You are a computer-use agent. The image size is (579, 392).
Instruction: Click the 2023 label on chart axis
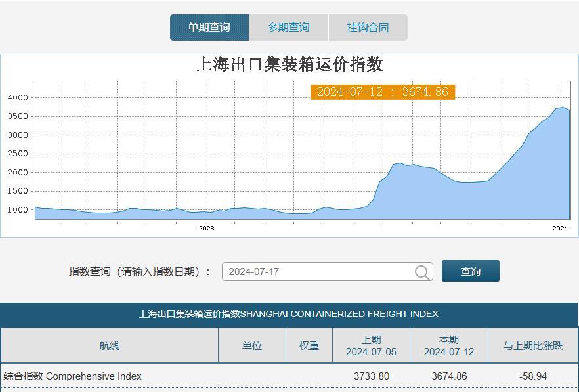[205, 228]
